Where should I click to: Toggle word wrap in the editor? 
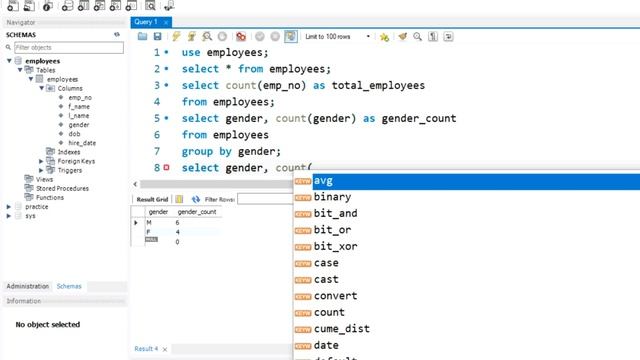448,37
